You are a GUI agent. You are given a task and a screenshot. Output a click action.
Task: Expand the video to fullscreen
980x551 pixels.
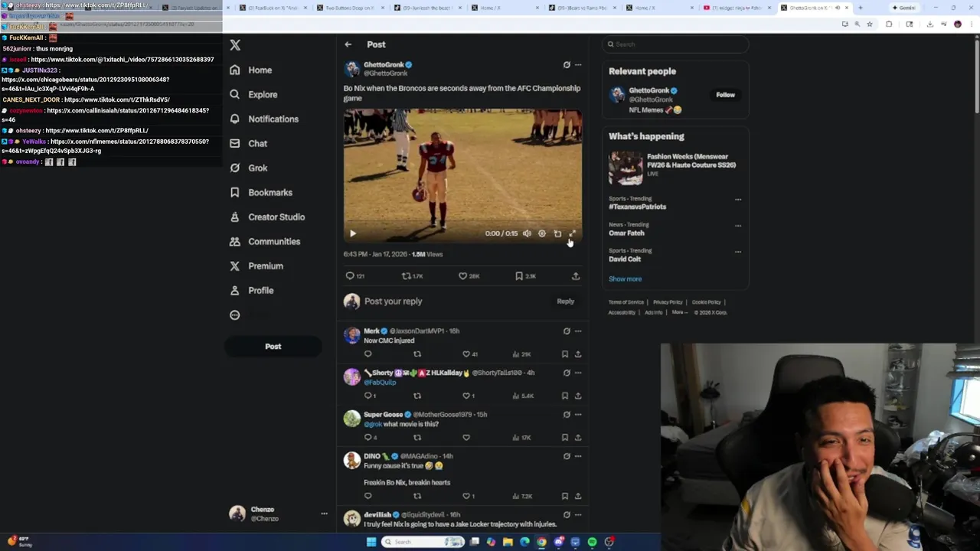(572, 233)
